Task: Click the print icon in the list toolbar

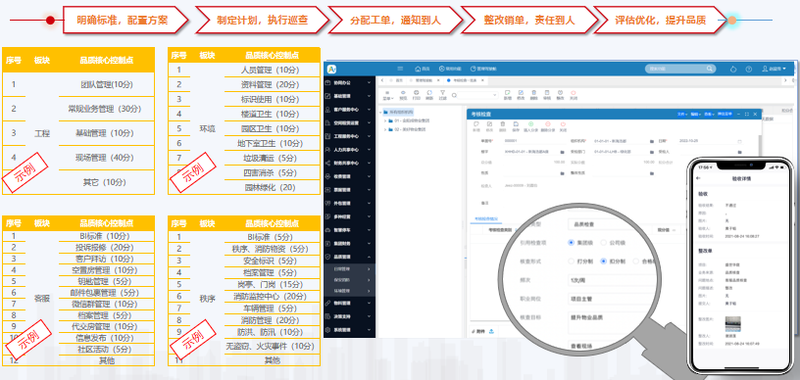Action: coord(416,93)
